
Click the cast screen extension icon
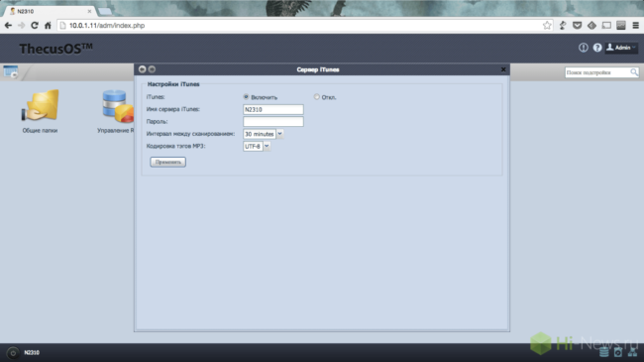coord(606,26)
